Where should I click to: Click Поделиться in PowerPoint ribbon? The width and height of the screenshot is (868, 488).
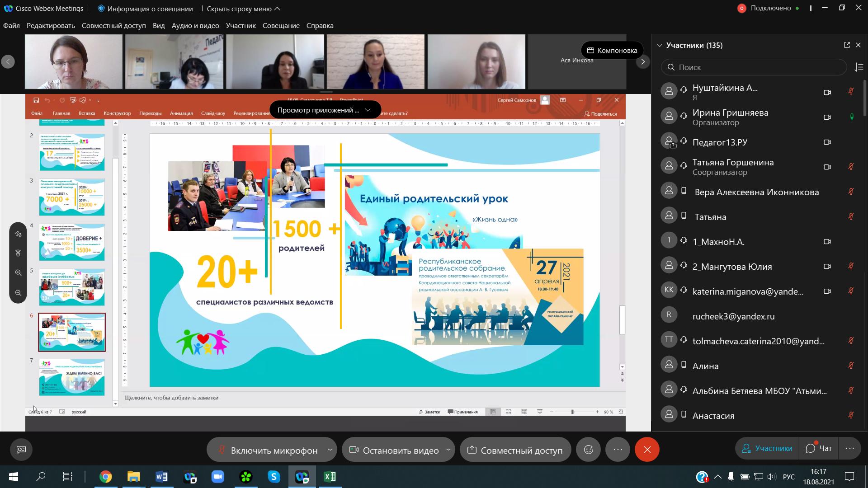click(600, 113)
